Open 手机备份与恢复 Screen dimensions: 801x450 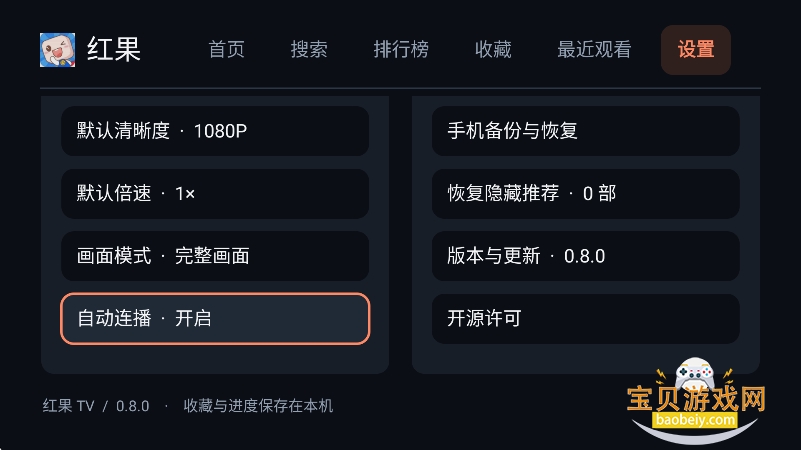pos(585,131)
